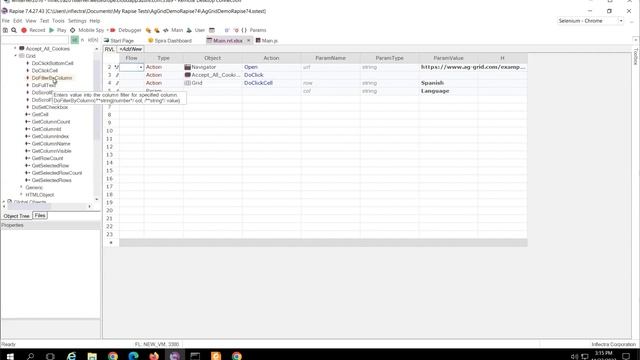The width and height of the screenshot is (640, 360).
Task: Close the Main.rvl.xlsx tab
Action: tap(248, 41)
